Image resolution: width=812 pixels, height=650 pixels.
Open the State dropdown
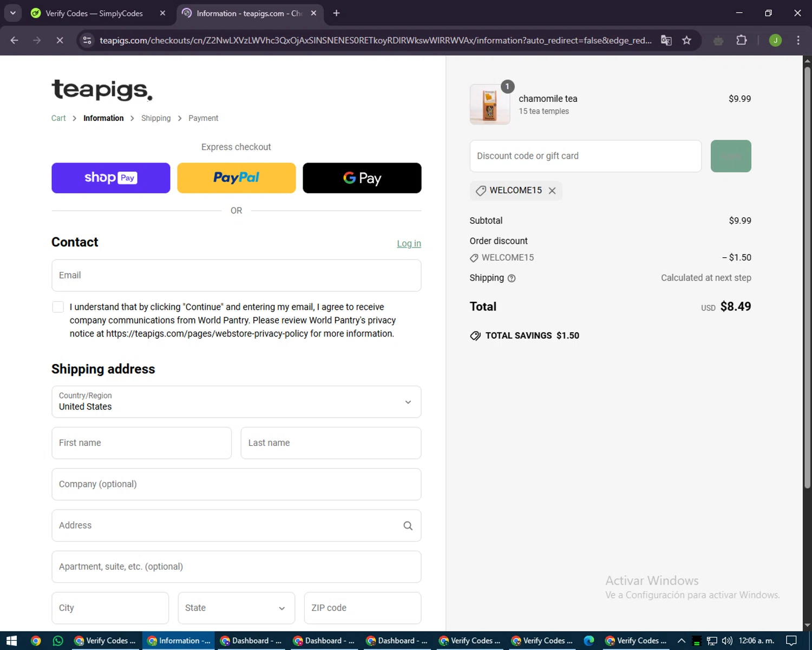click(x=237, y=608)
